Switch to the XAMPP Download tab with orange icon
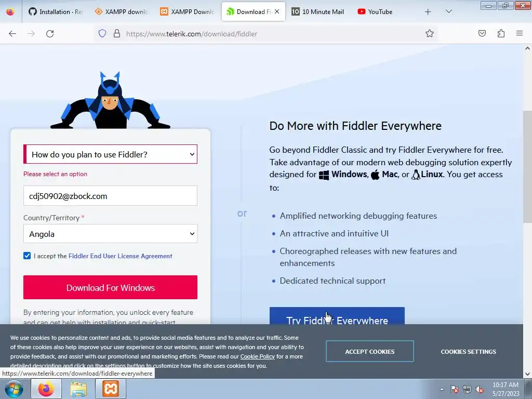 pos(187,12)
